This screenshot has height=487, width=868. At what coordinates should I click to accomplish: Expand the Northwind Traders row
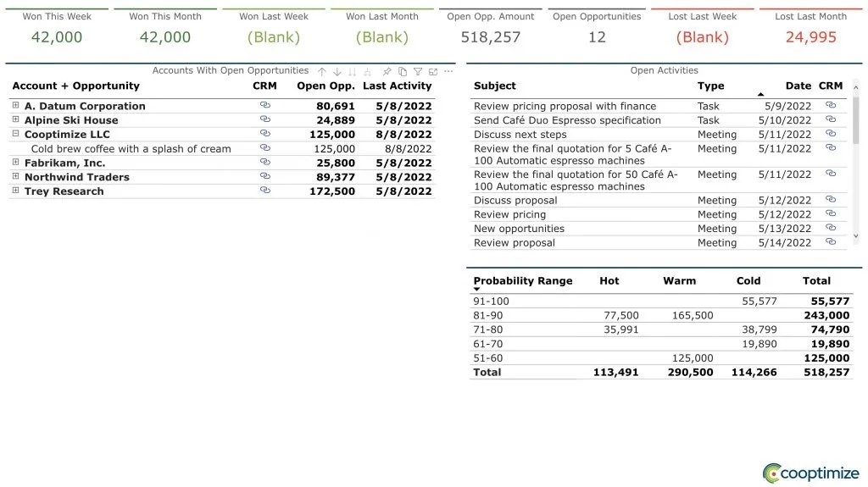tap(15, 177)
